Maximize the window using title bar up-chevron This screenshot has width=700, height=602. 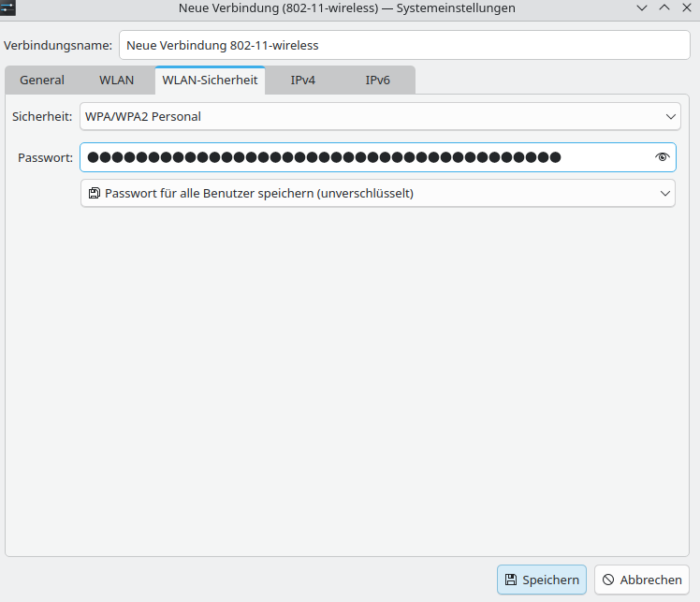pos(664,7)
